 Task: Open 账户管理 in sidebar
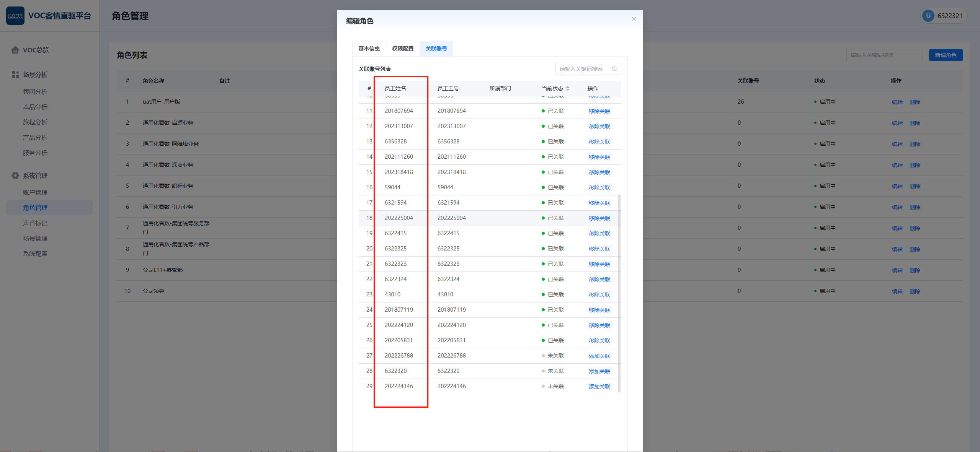click(x=35, y=192)
